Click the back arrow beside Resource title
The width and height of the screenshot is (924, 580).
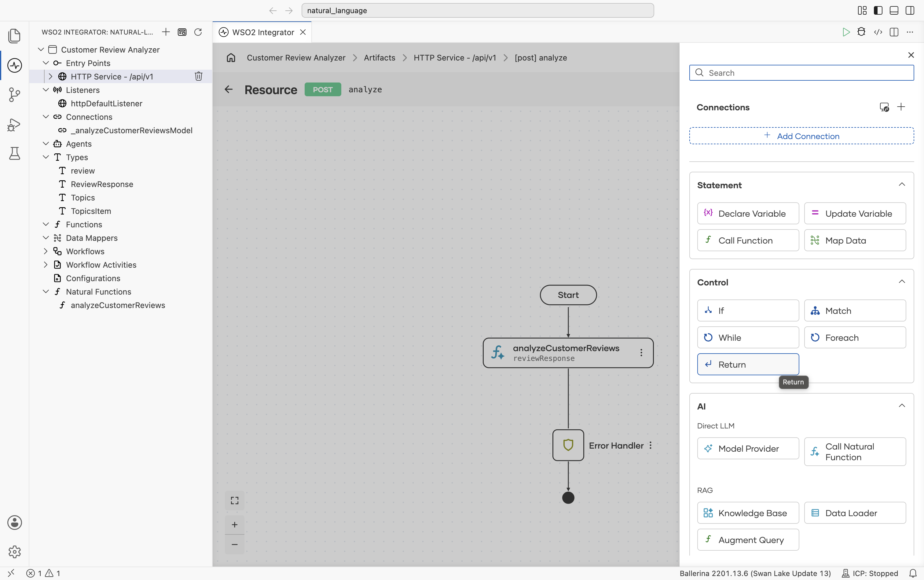pos(229,89)
